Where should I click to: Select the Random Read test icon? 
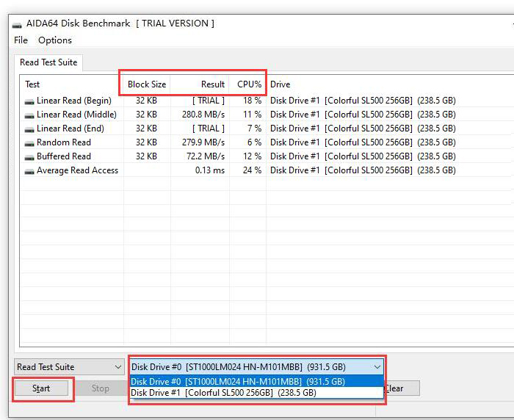point(29,142)
